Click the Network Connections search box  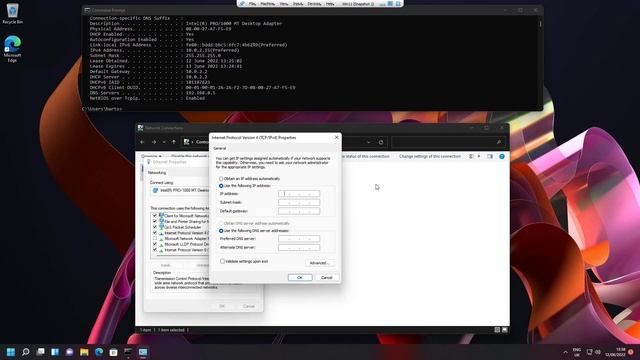tap(448, 142)
